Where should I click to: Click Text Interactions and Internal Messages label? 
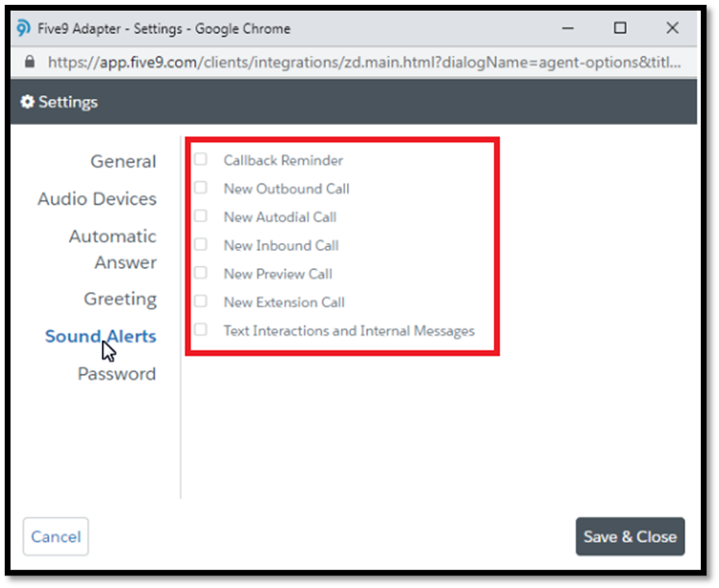pos(349,331)
